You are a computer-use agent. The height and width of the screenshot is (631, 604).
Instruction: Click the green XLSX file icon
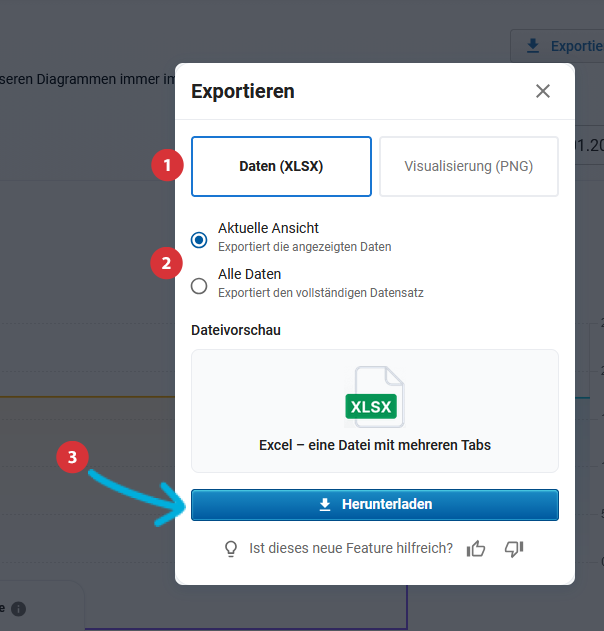point(374,399)
